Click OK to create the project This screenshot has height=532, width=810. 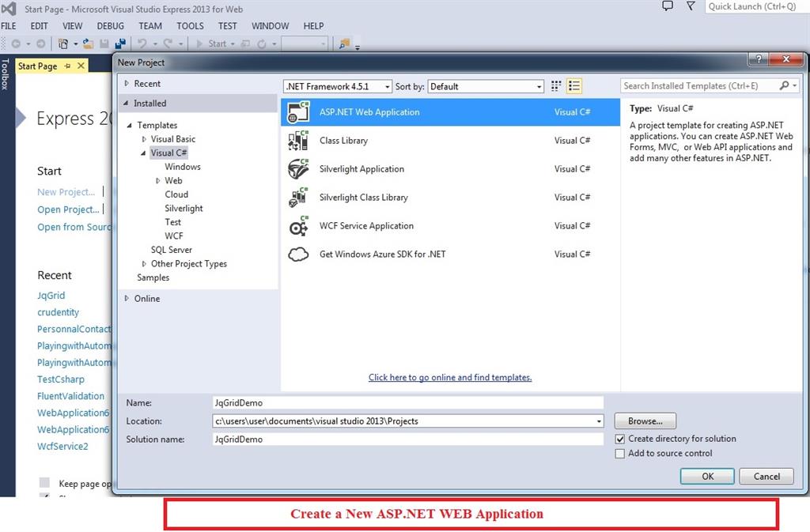click(707, 477)
